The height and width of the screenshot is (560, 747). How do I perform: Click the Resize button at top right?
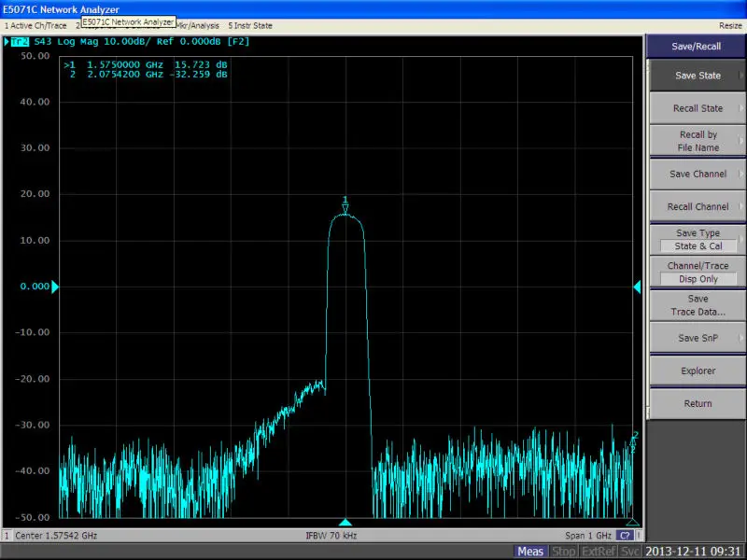coord(730,25)
